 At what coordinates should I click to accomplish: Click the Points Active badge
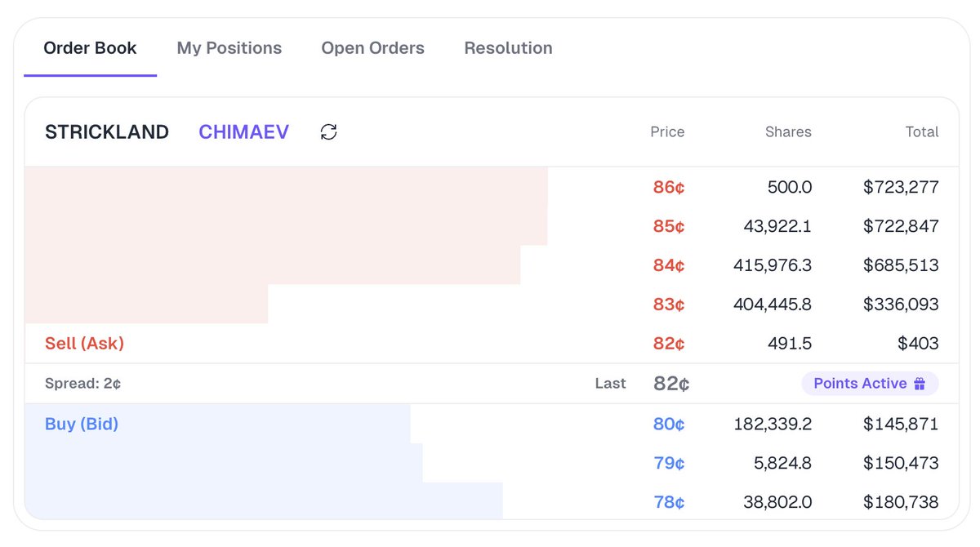(x=870, y=384)
